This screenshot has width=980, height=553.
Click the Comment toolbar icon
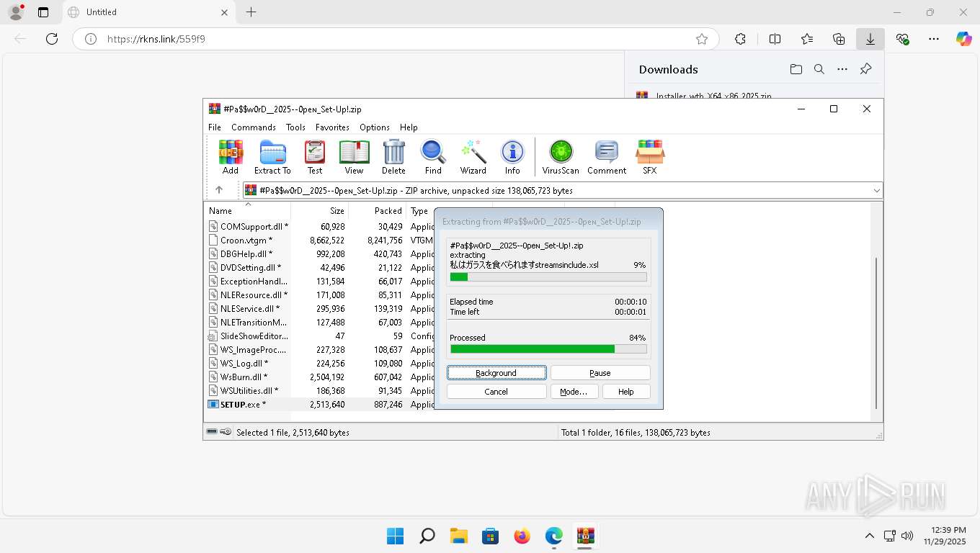(607, 157)
